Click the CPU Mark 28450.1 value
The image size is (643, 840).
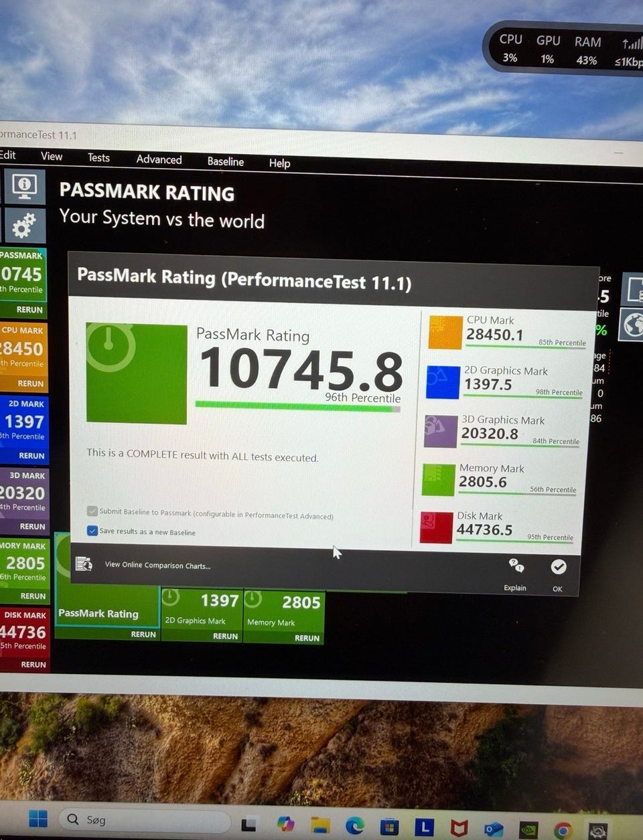pos(494,334)
